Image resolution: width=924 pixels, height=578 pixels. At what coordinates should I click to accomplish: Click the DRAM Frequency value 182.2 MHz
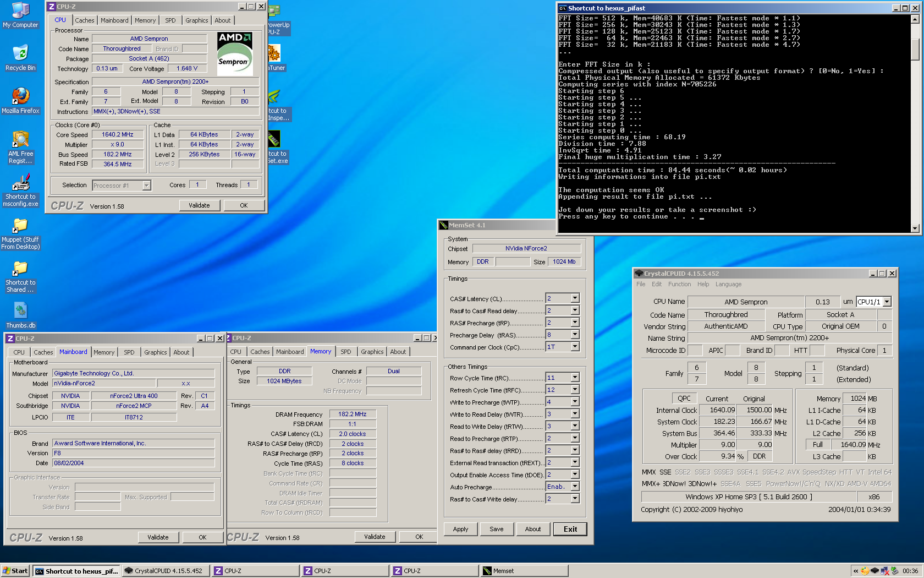coord(353,414)
